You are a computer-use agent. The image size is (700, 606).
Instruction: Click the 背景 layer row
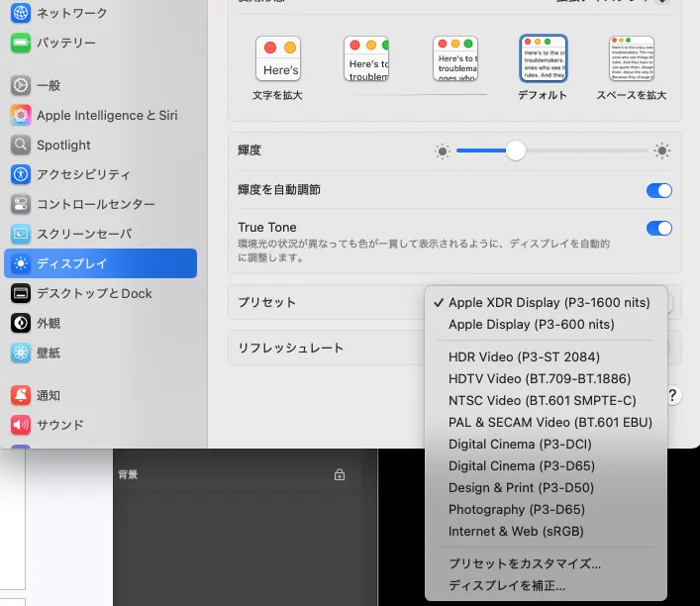[x=237, y=474]
